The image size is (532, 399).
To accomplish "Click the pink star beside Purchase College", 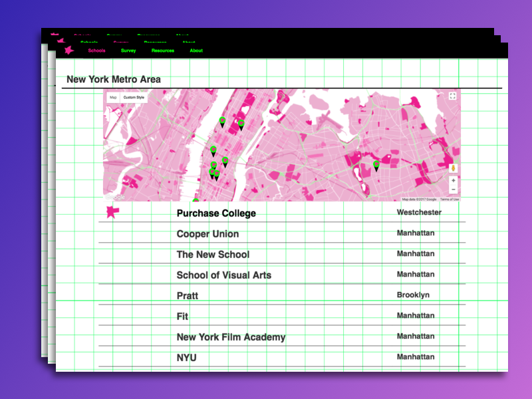I will coord(112,212).
